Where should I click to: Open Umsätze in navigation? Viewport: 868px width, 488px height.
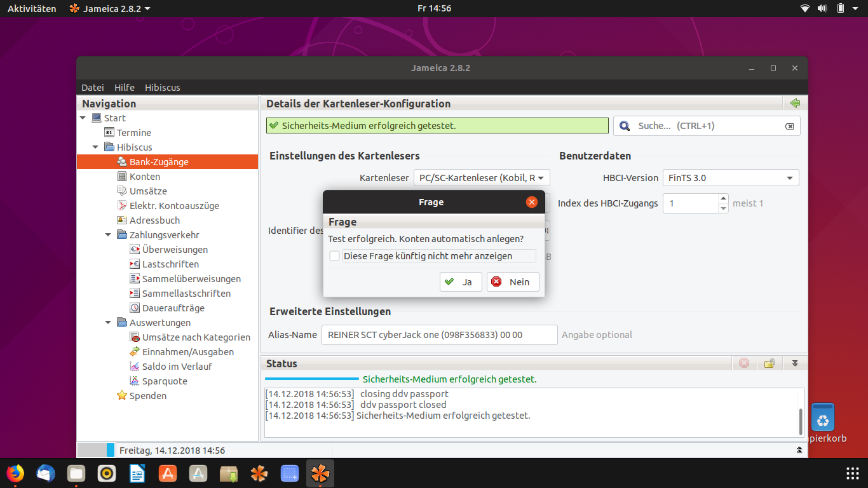point(142,191)
